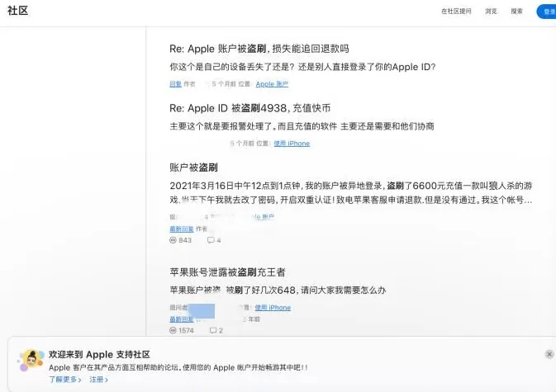Click the blue 登录 button
This screenshot has width=556, height=392.
tap(546, 12)
